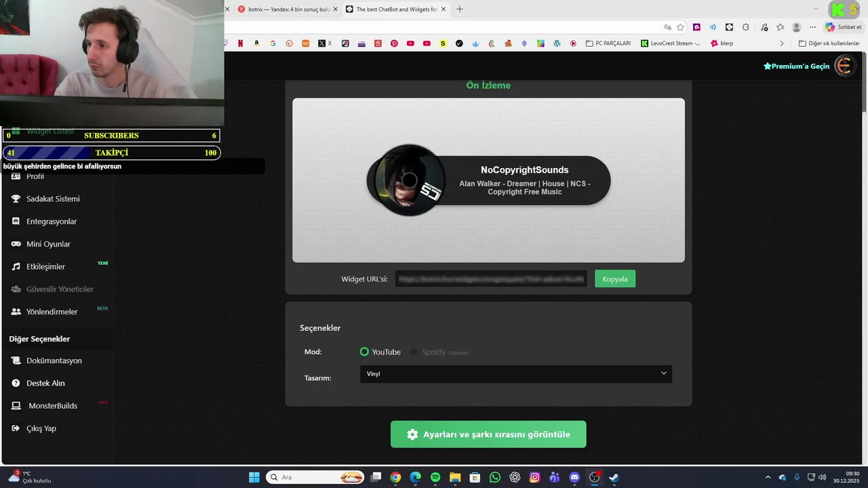The image size is (868, 488).
Task: Open Instagram from the taskbar
Action: (x=534, y=477)
